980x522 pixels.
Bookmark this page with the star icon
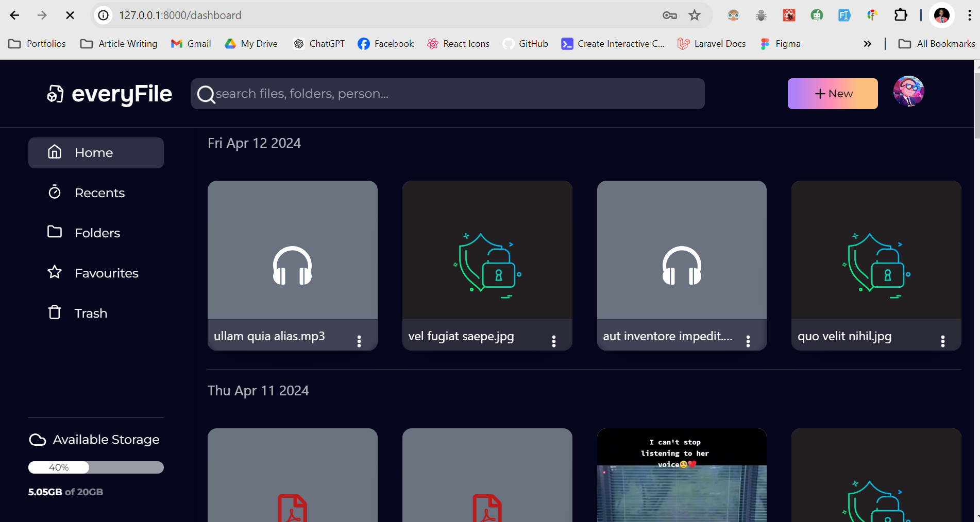coord(695,15)
